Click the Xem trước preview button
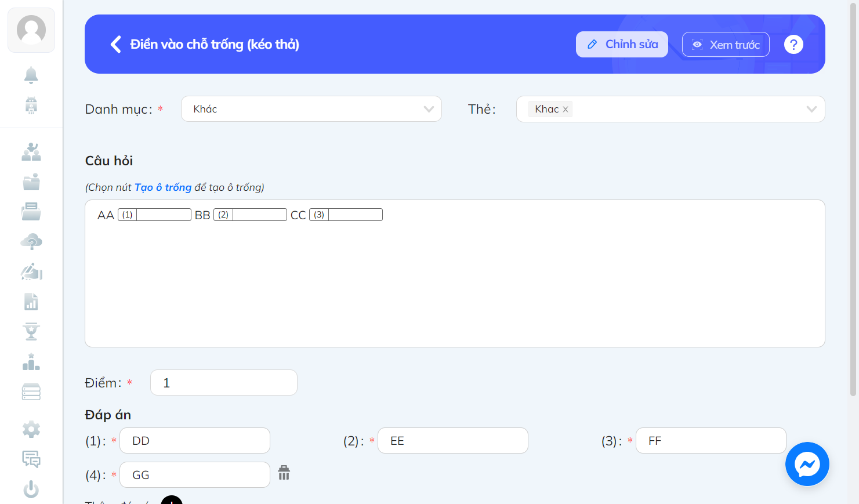This screenshot has height=504, width=859. click(726, 45)
